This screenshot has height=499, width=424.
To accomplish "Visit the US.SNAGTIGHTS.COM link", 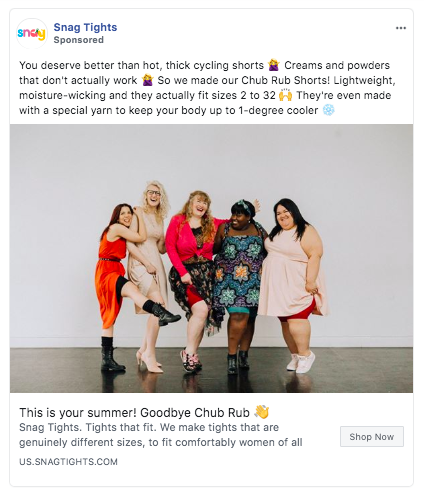I will pos(68,462).
